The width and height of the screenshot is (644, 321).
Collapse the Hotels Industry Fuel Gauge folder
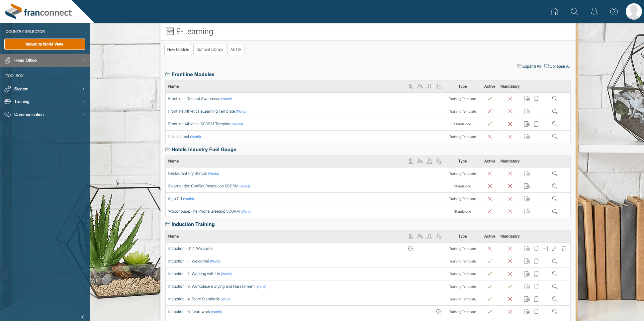[x=168, y=150]
